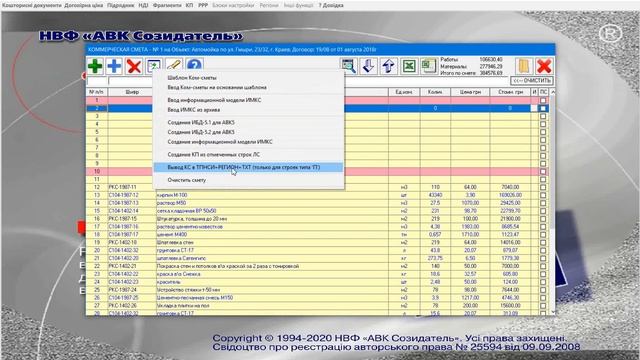Click the first green Excel export icon

tap(409, 66)
